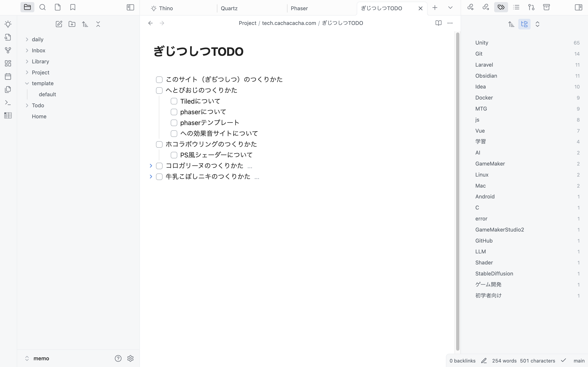Open the outline pane in right sidebar

click(x=516, y=7)
